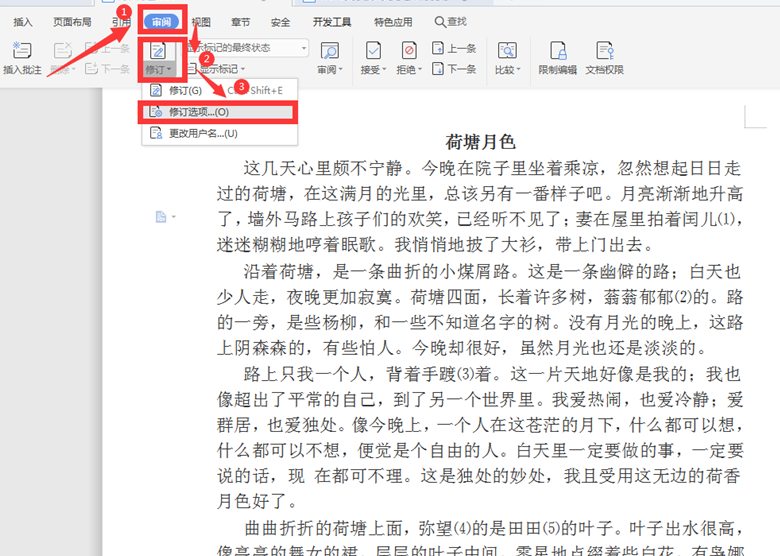Open the 开发工具 ribbon tab

332,22
